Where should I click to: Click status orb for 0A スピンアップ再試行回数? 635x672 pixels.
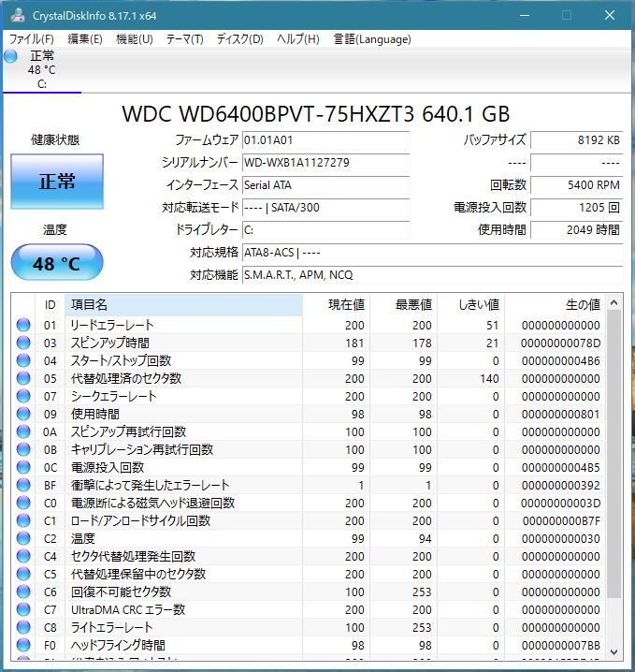(x=23, y=431)
